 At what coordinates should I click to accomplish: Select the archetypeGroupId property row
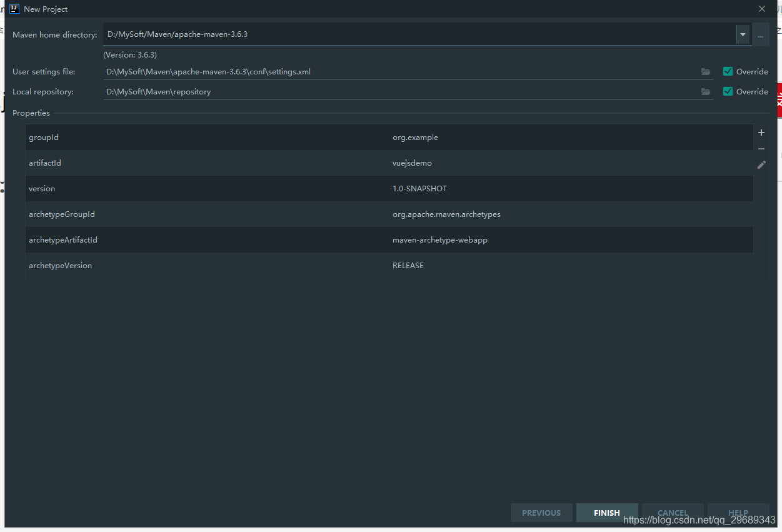[x=389, y=214]
